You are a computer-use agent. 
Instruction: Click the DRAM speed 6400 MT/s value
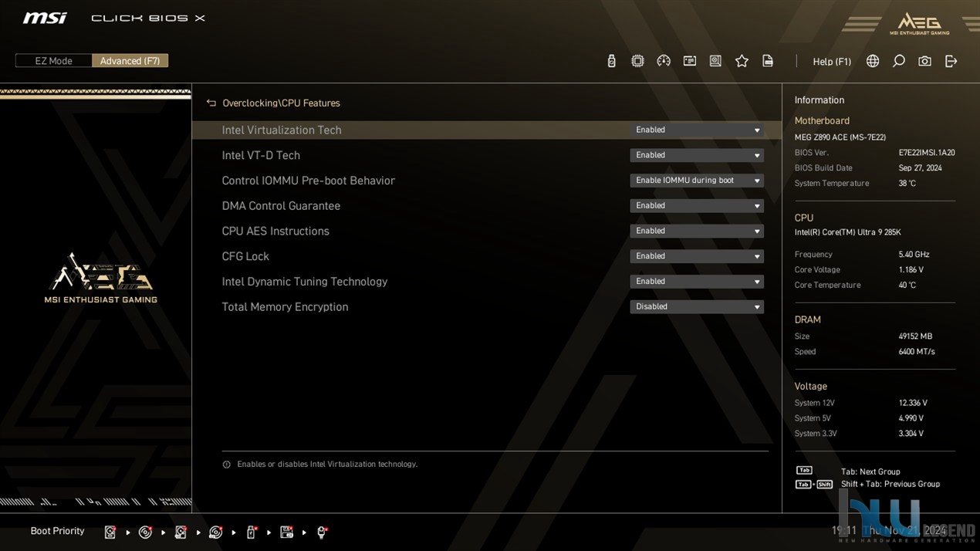(917, 352)
